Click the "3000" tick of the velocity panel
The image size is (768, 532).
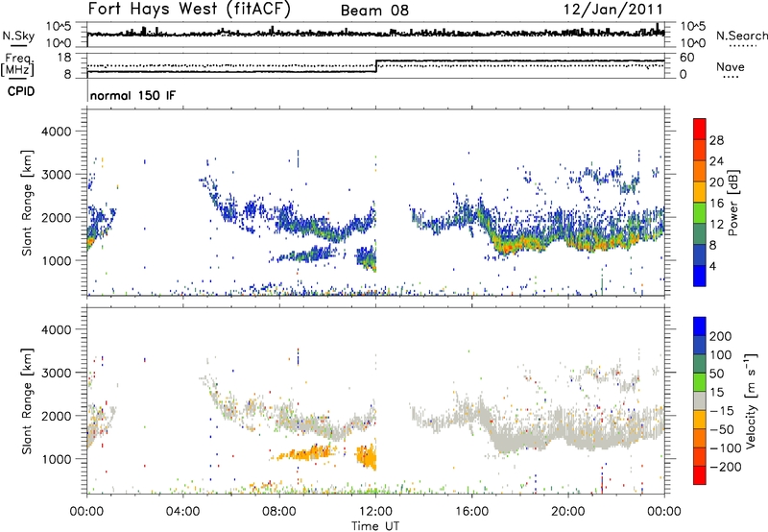tap(56, 373)
